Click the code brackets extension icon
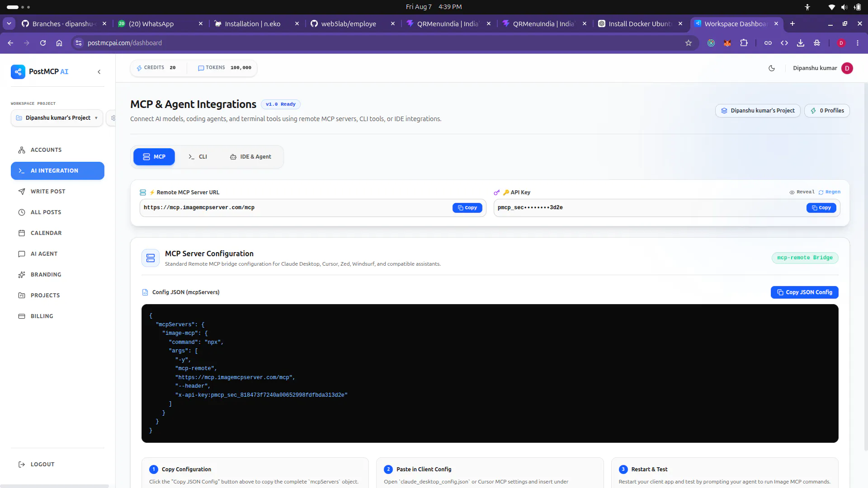Image resolution: width=868 pixels, height=488 pixels. pyautogui.click(x=784, y=43)
